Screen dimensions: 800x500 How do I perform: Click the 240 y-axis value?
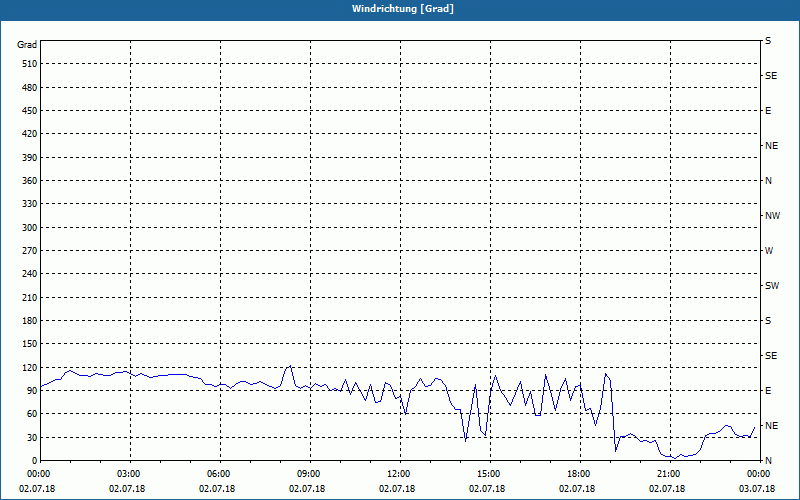29,274
